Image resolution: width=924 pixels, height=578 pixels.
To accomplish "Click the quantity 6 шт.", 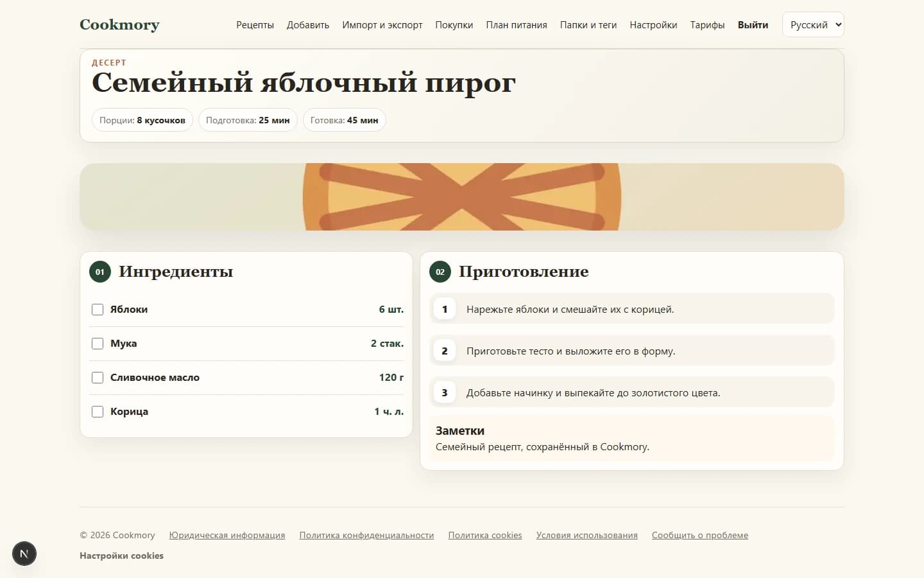I will [391, 310].
